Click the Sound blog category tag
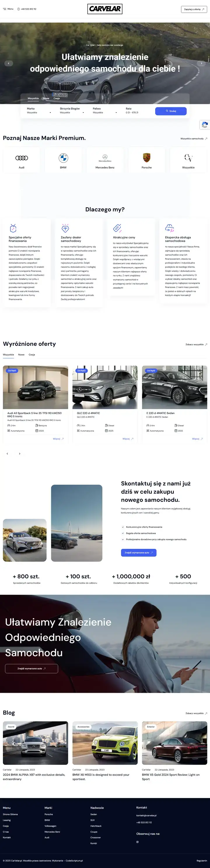 pos(11,727)
